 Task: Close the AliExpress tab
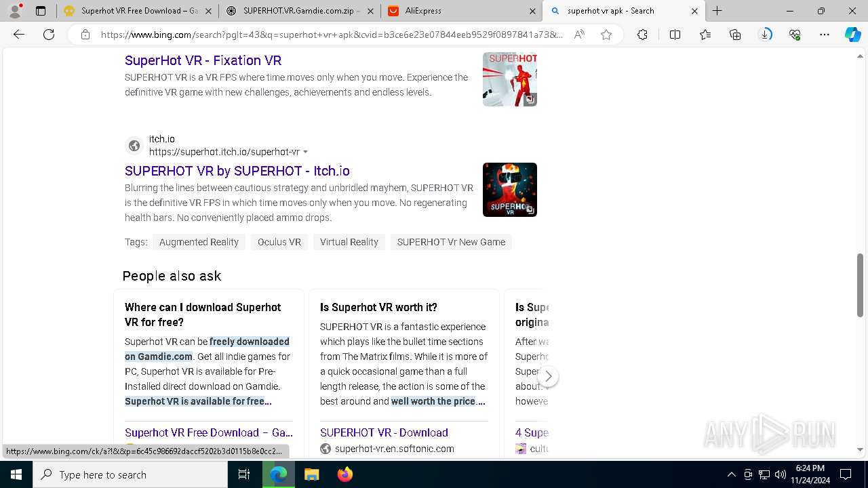coord(532,11)
